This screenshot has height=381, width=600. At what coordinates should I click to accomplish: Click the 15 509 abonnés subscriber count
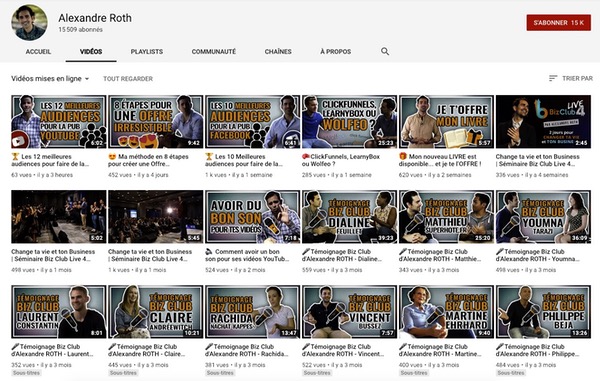80,29
